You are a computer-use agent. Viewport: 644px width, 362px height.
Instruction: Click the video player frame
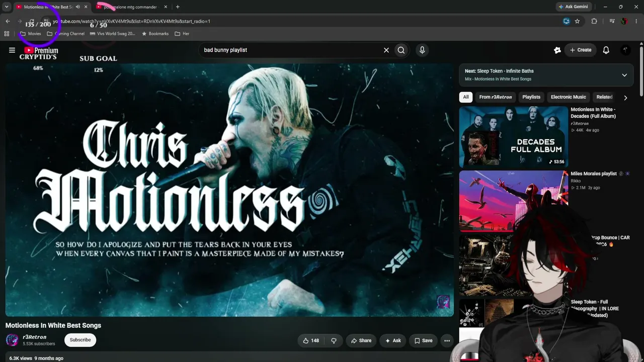point(229,190)
